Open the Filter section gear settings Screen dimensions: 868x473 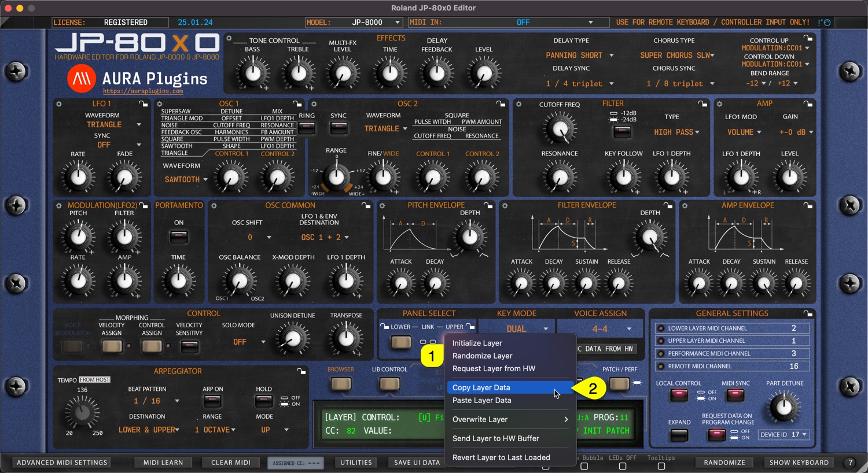519,104
